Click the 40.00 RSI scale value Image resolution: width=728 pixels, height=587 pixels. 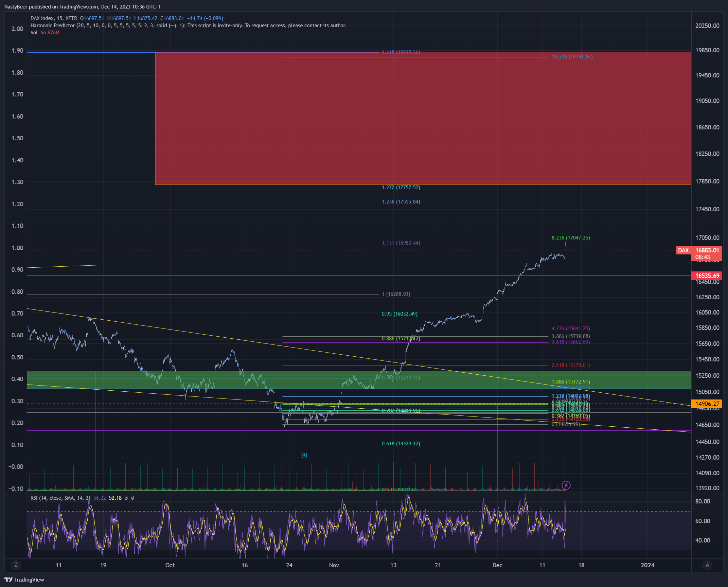[703, 540]
